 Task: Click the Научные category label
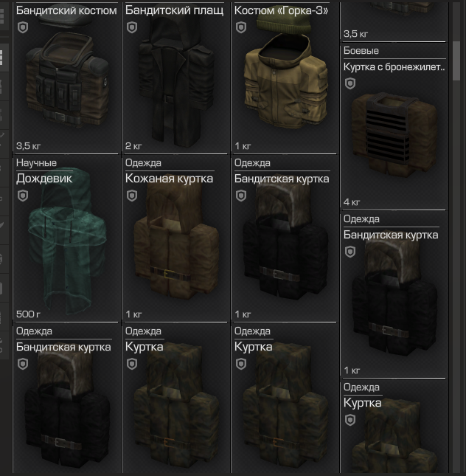tap(36, 163)
